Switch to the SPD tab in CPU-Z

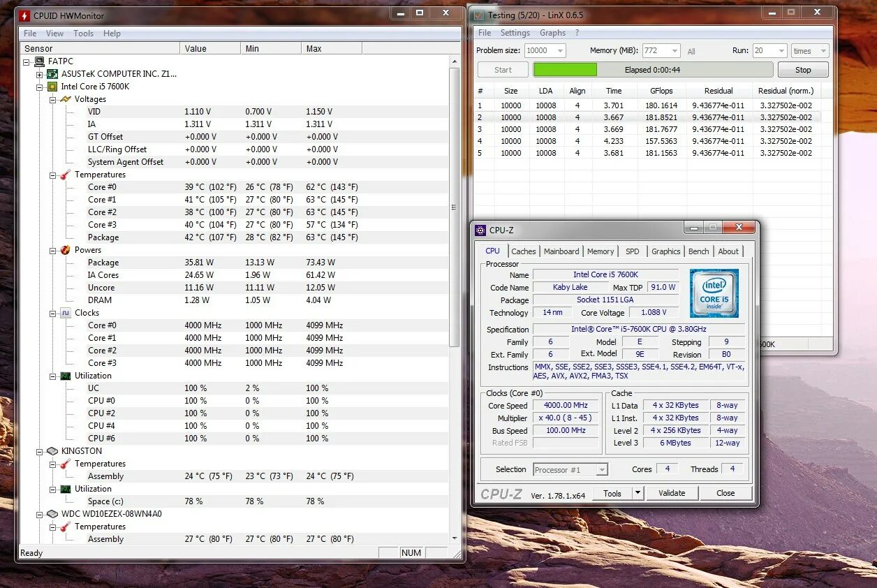pyautogui.click(x=632, y=251)
